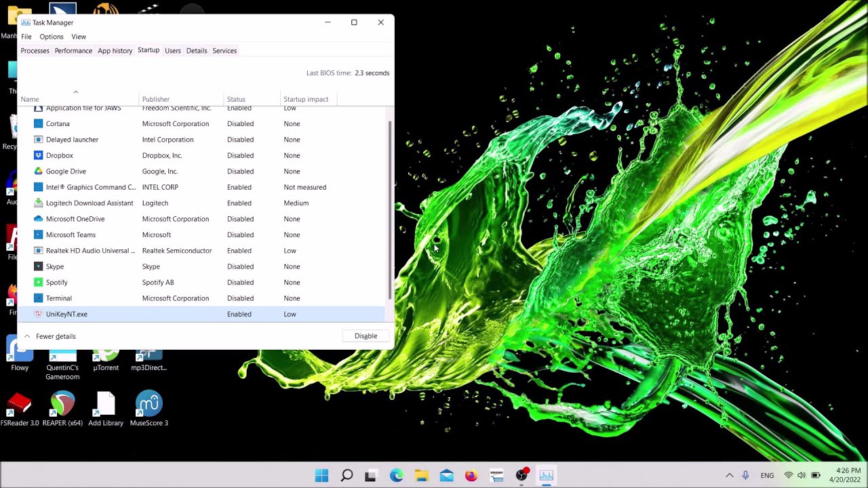Screen dimensions: 868x488
Task: Open the Amazon taskbar icon
Action: (x=496, y=476)
